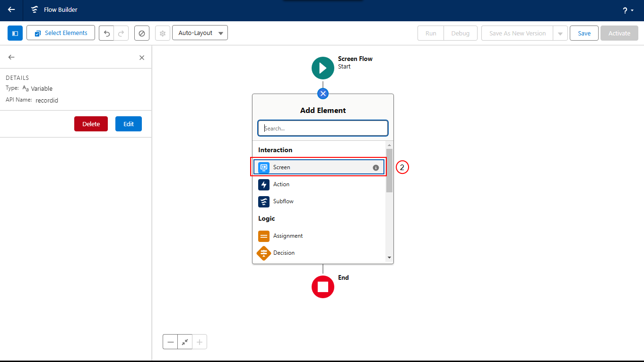Save the flow
Screen dimensions: 644x362
coord(584,33)
